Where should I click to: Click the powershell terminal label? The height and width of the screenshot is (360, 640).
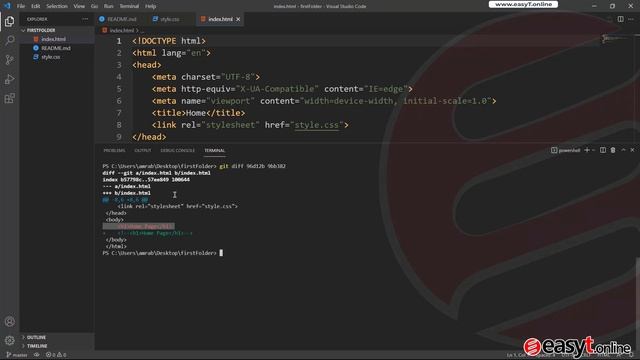click(566, 150)
